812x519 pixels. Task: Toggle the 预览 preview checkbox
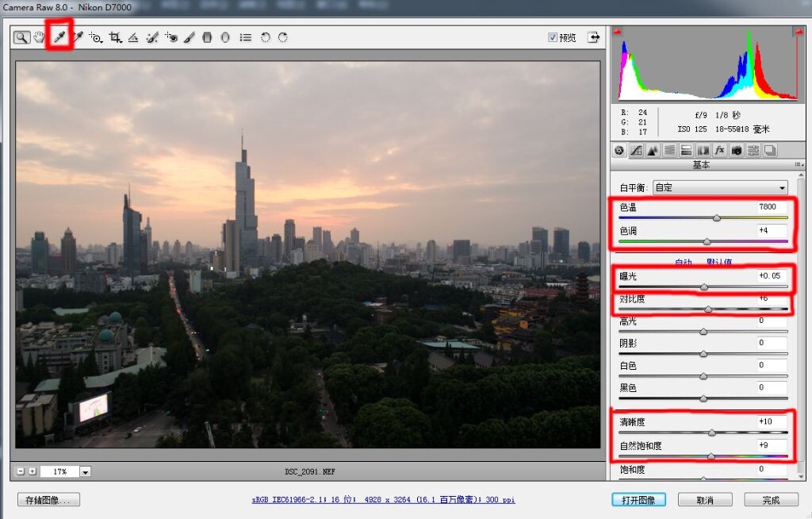[x=553, y=37]
